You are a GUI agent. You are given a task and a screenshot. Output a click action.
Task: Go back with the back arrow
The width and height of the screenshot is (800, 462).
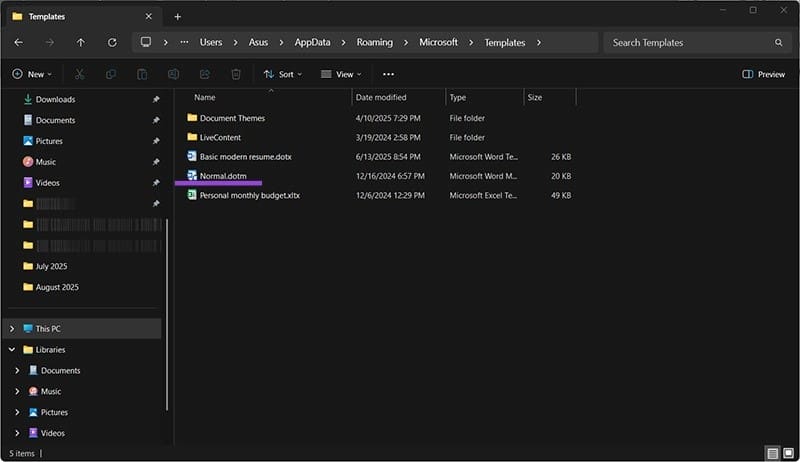[x=19, y=42]
